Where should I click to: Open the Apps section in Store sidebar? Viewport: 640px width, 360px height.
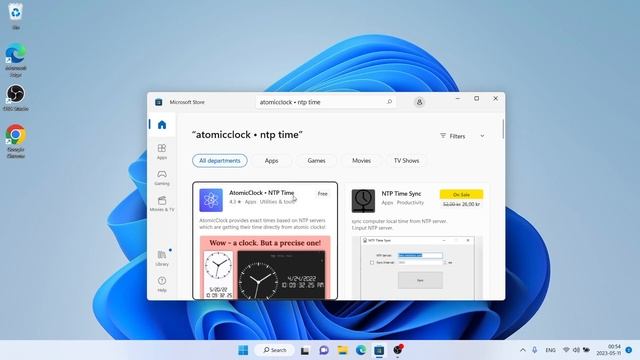(162, 151)
